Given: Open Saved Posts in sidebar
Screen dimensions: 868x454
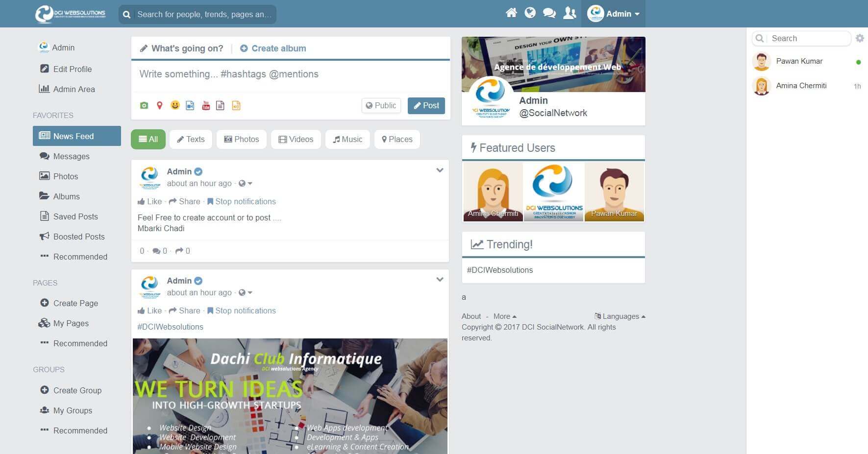Looking at the screenshot, I should click(x=77, y=216).
